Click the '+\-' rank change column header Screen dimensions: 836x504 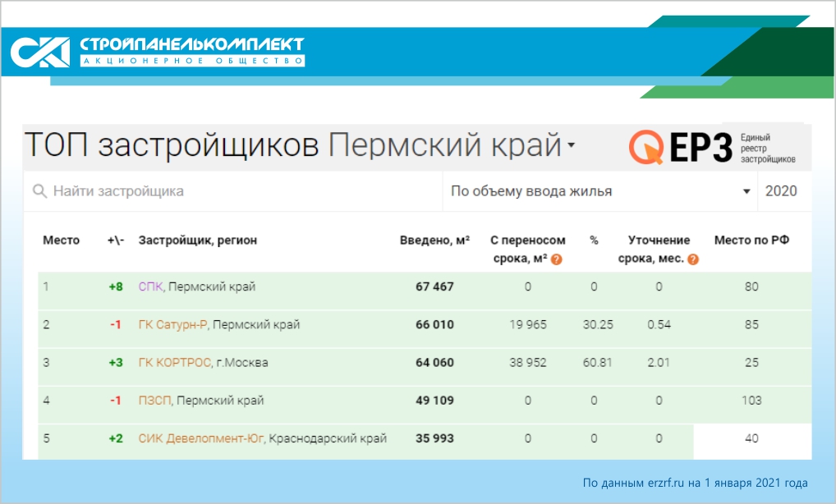(x=115, y=241)
